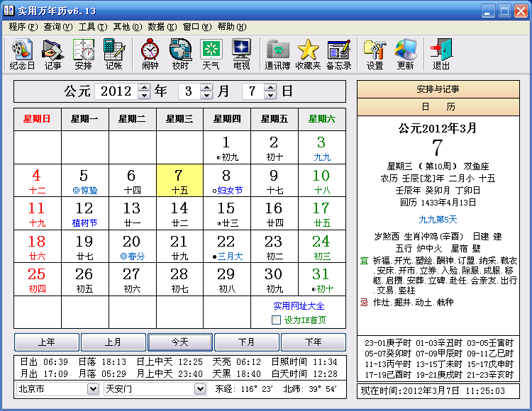Jump to today with 今天 button

click(180, 342)
